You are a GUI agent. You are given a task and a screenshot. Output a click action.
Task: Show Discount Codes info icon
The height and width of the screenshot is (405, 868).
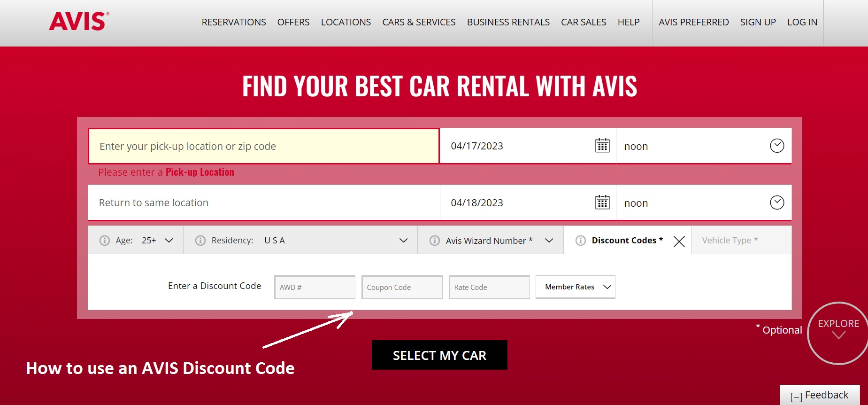pyautogui.click(x=581, y=241)
